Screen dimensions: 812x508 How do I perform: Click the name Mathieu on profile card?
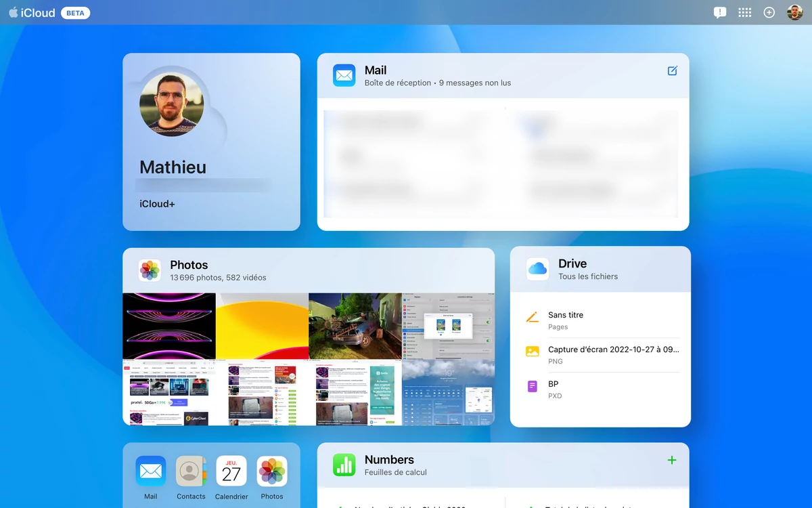pos(173,167)
